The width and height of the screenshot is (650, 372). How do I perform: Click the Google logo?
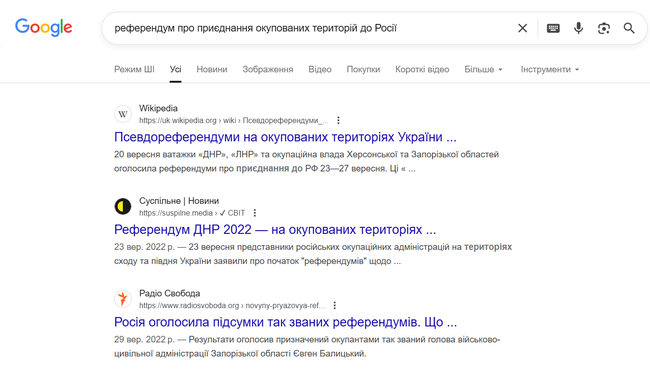[x=44, y=27]
